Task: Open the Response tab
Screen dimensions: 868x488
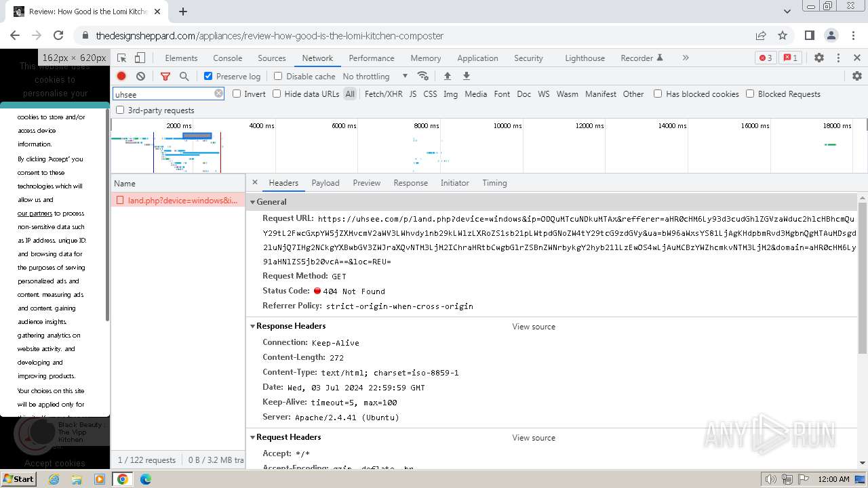Action: [411, 183]
